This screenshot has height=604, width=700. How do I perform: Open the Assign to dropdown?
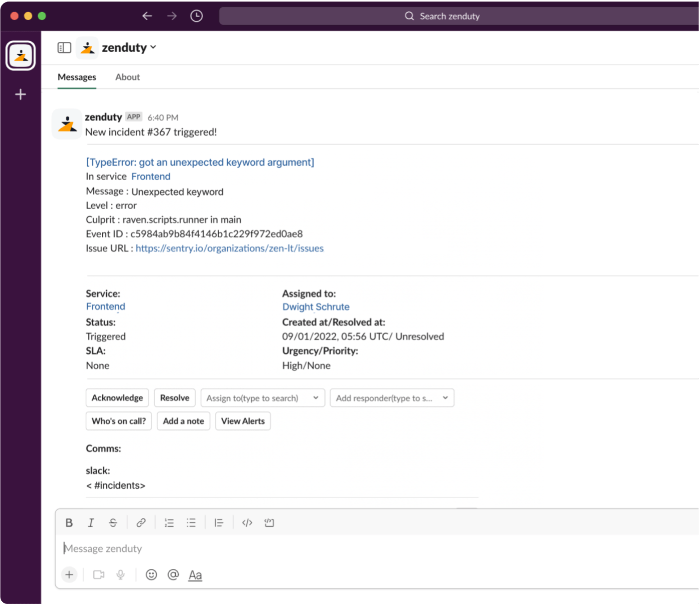pyautogui.click(x=262, y=398)
